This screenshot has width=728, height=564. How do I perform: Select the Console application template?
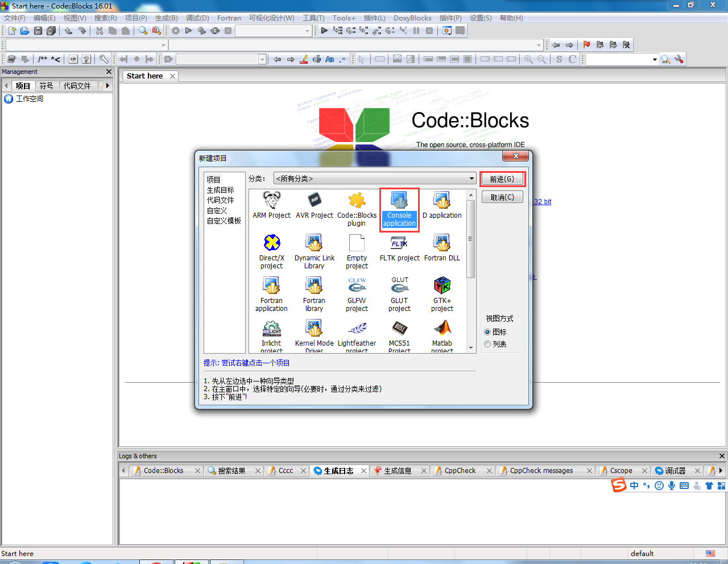[x=399, y=209]
